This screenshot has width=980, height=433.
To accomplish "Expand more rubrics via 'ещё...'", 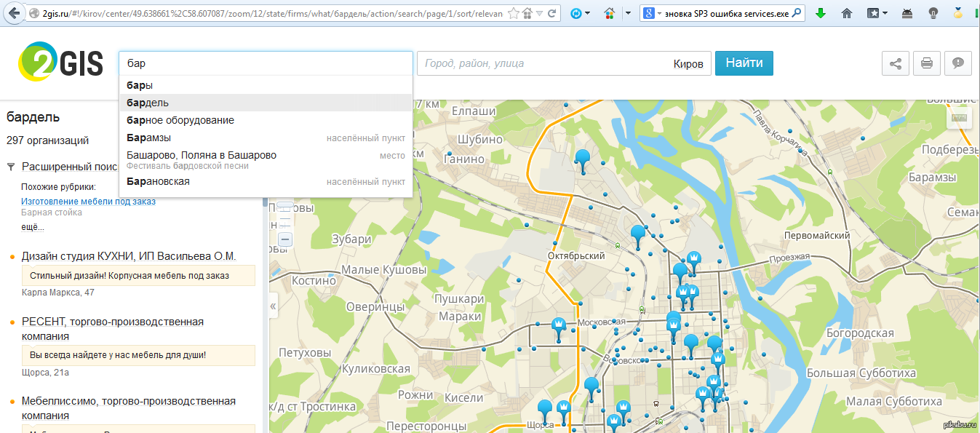I will (33, 226).
